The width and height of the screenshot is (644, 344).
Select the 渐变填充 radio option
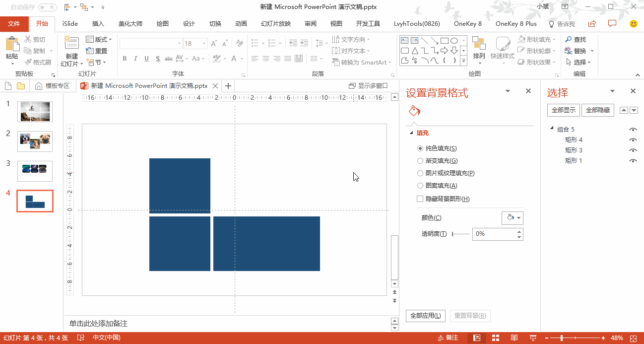click(420, 160)
